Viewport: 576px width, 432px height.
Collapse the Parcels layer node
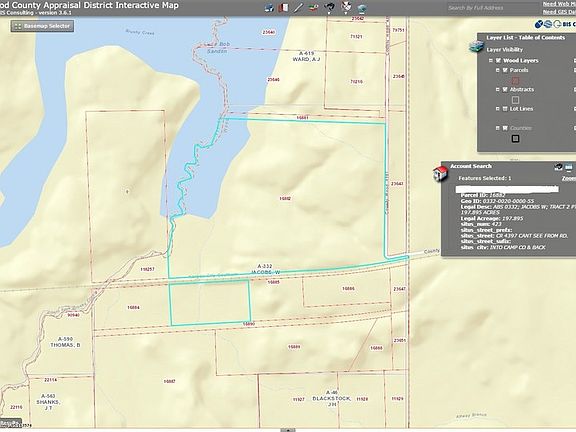[498, 70]
